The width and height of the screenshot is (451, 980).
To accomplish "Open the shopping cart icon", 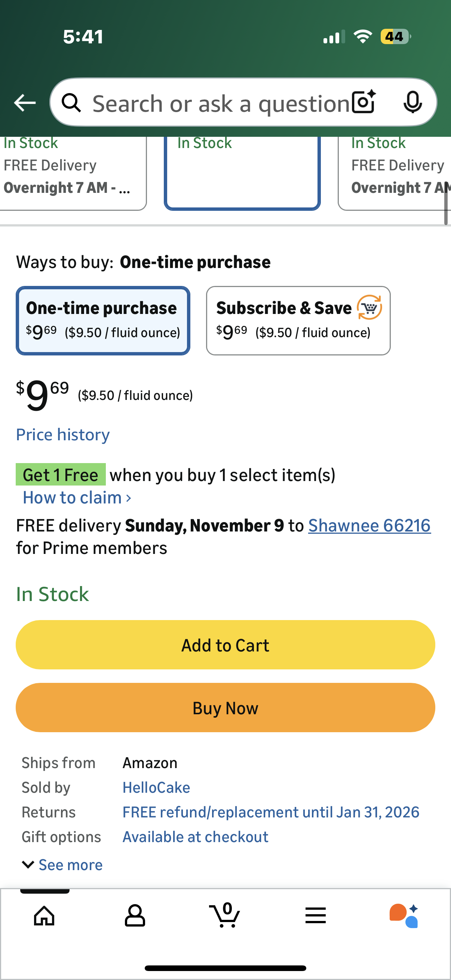I will point(225,915).
